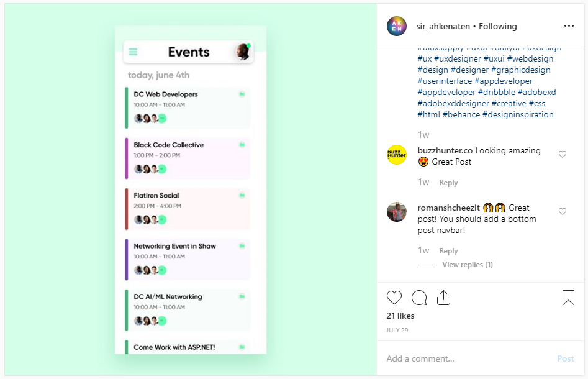Click #adobexd hashtag link
This screenshot has height=379, width=588.
coord(537,92)
